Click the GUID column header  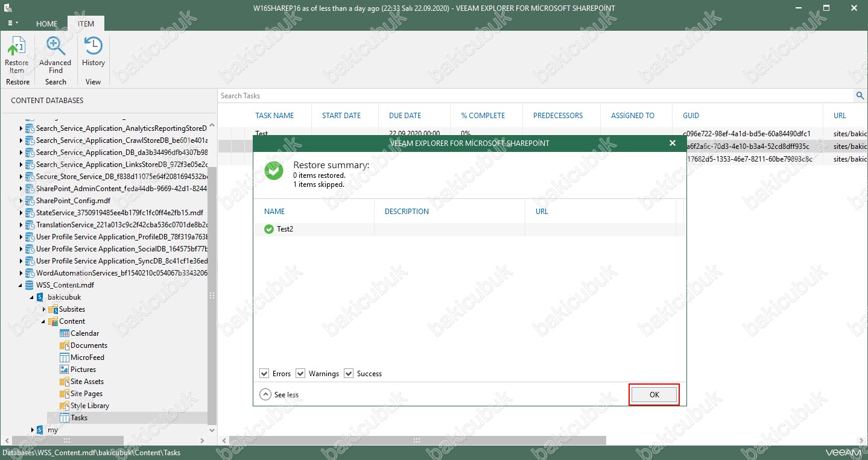691,115
